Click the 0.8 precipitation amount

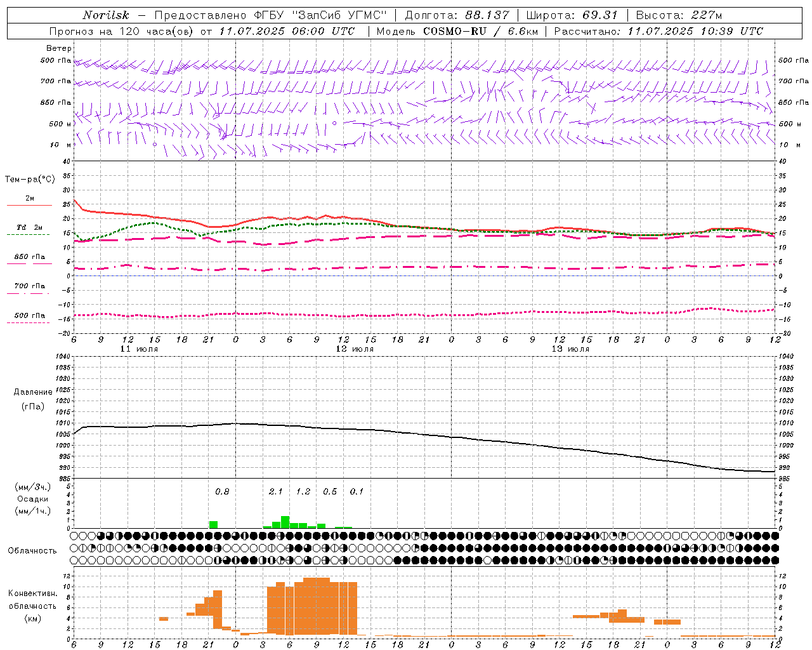(222, 492)
